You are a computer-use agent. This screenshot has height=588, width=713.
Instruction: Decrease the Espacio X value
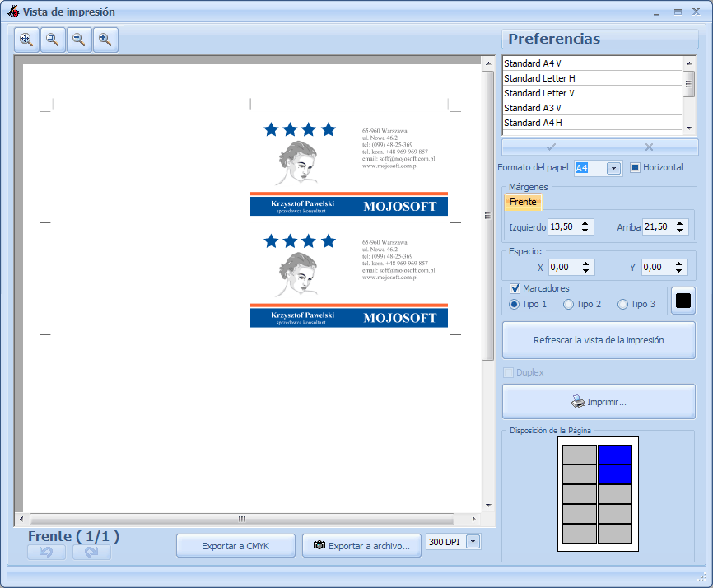coord(585,271)
